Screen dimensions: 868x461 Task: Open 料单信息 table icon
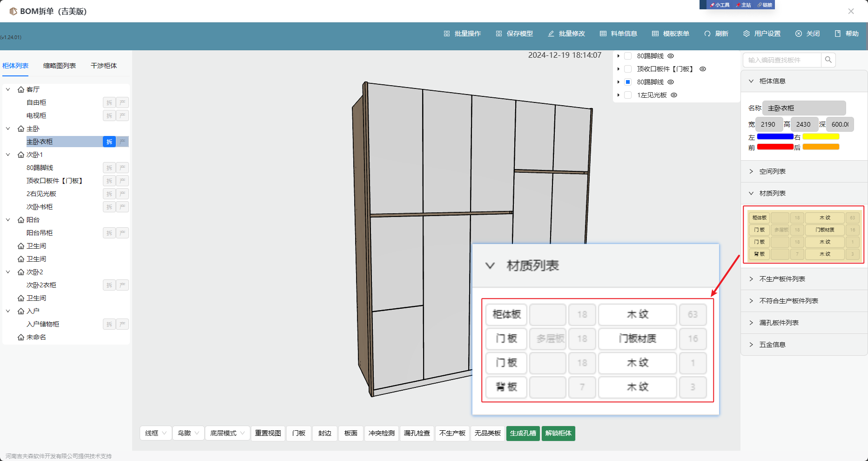click(603, 34)
